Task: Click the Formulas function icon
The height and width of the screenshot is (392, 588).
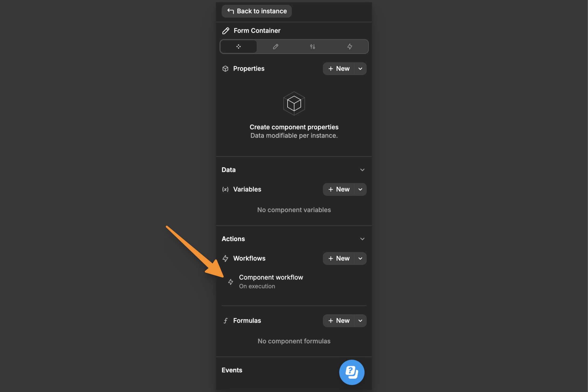Action: click(x=226, y=321)
